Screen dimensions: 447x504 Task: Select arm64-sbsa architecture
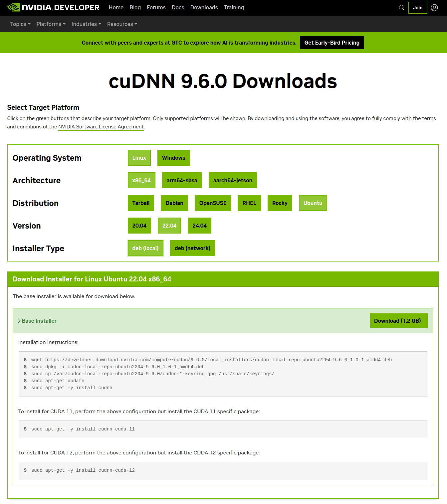(x=182, y=180)
